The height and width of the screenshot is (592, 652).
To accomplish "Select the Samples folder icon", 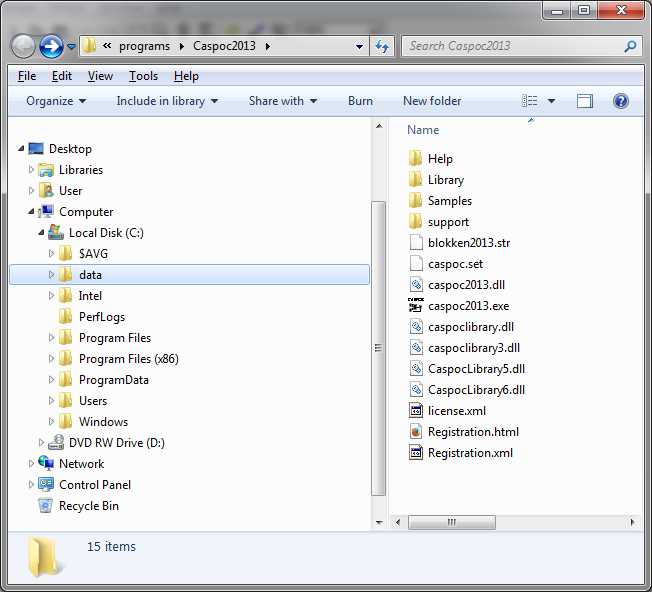I will 417,201.
